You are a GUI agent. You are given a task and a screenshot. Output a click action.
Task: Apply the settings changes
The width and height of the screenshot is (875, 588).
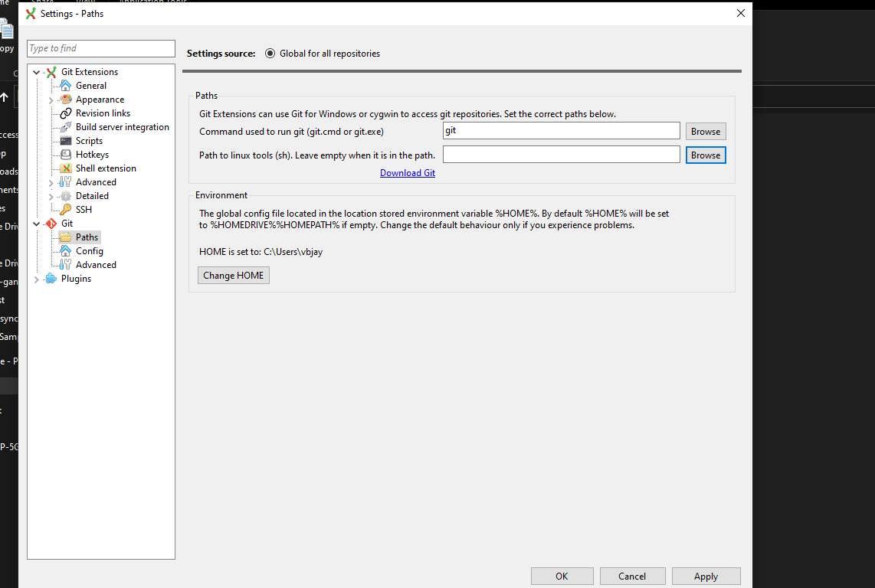click(706, 577)
